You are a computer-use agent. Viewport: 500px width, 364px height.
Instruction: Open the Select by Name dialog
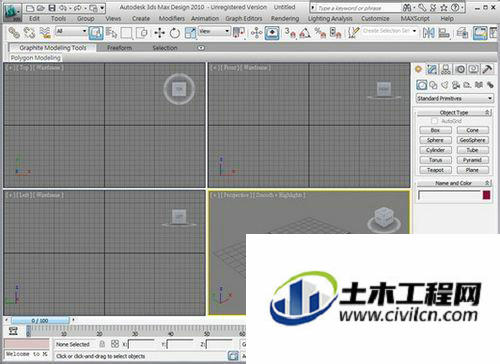pos(111,33)
